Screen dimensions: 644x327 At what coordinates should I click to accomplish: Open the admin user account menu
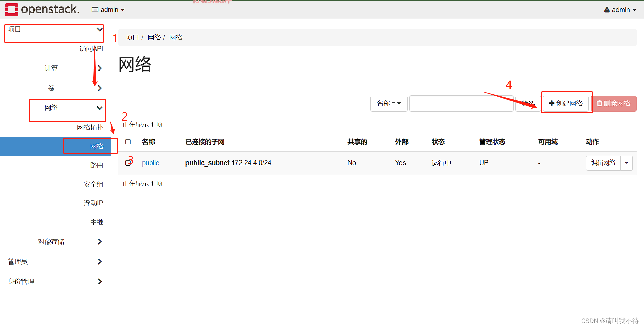tap(620, 10)
